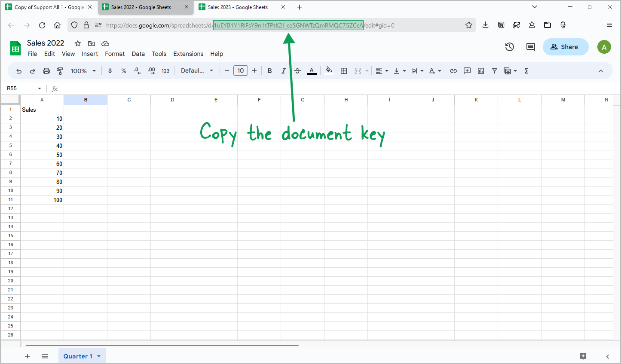The height and width of the screenshot is (364, 621).
Task: Toggle bold formatting
Action: (270, 71)
